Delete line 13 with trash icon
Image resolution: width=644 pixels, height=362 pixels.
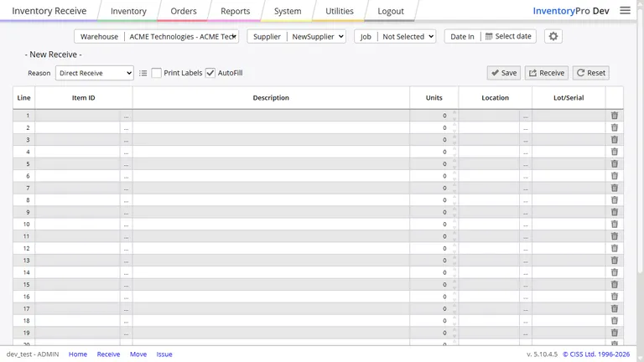coord(615,261)
